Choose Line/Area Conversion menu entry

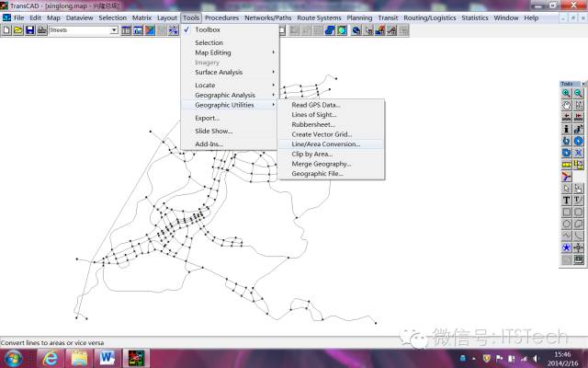(325, 144)
